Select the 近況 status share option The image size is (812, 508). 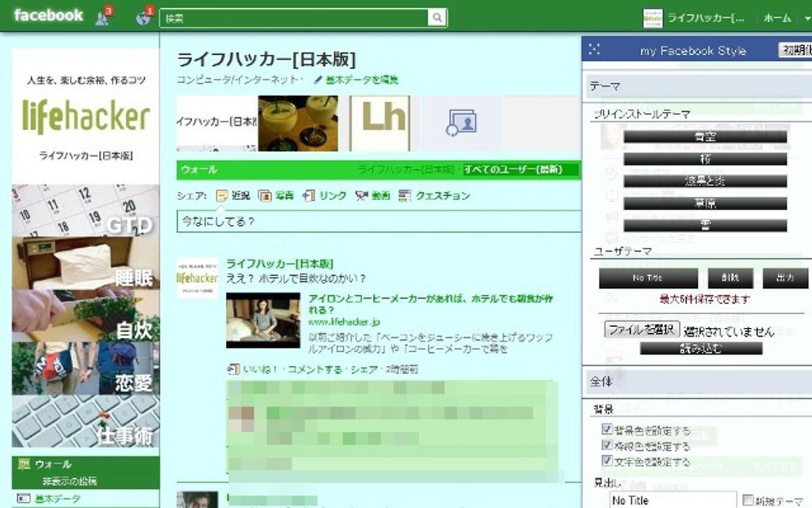pyautogui.click(x=233, y=196)
